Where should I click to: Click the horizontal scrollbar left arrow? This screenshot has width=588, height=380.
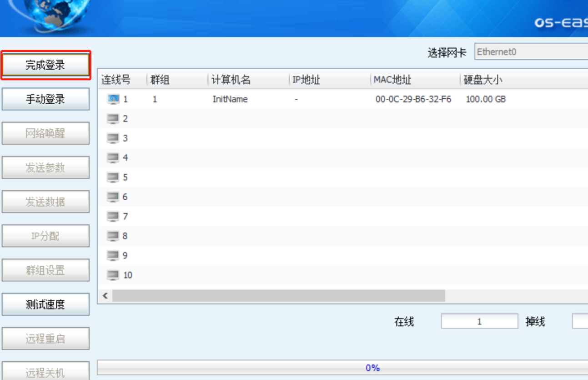coord(106,296)
